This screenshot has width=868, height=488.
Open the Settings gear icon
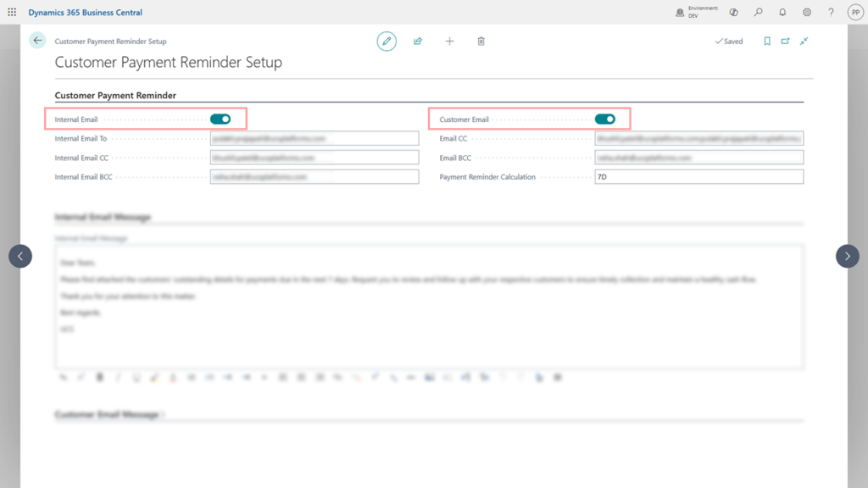pos(806,12)
